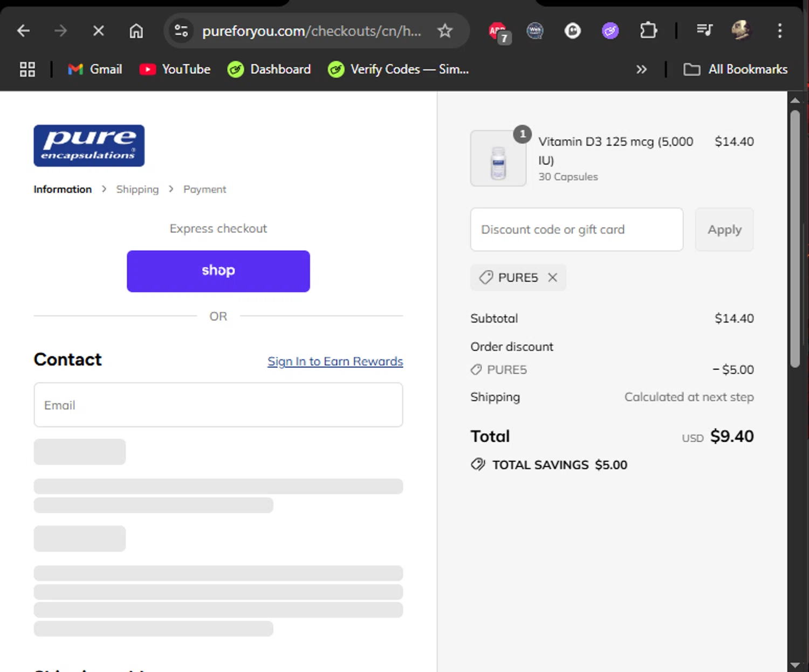The height and width of the screenshot is (672, 809).
Task: Click the vertical scrollbar thumb
Action: 794,239
